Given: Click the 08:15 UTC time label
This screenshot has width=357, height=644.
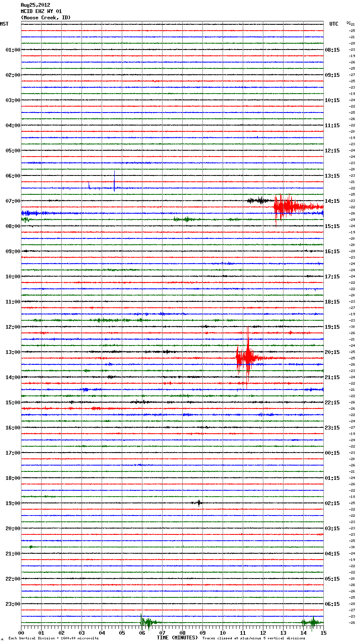Looking at the screenshot, I should coord(332,50).
